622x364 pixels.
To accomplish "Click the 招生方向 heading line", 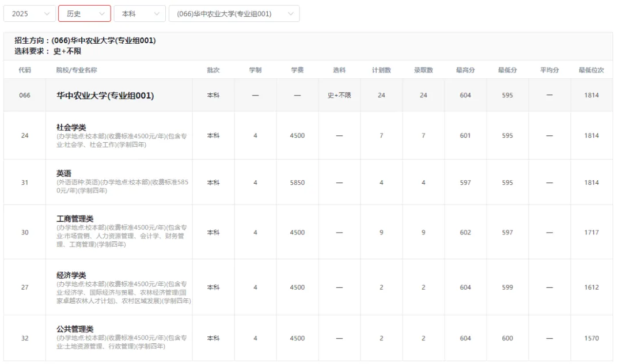I will pyautogui.click(x=85, y=40).
